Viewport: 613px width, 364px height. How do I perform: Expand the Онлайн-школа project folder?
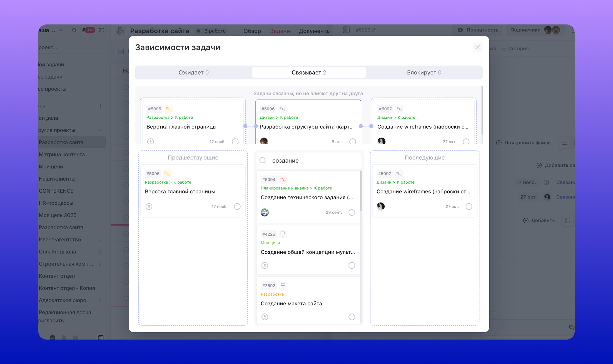pos(100,252)
